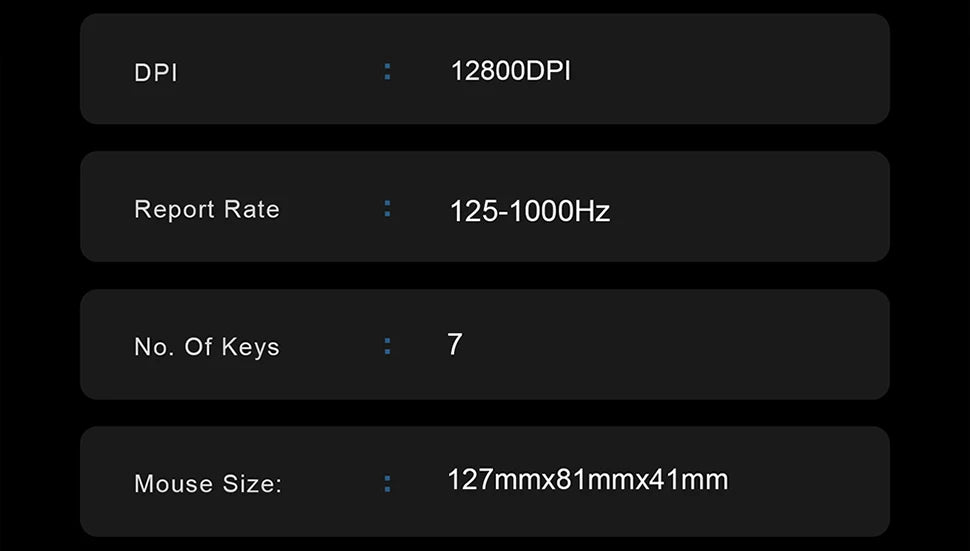Select the 125-1000Hz value text
970x551 pixels.
pos(529,212)
